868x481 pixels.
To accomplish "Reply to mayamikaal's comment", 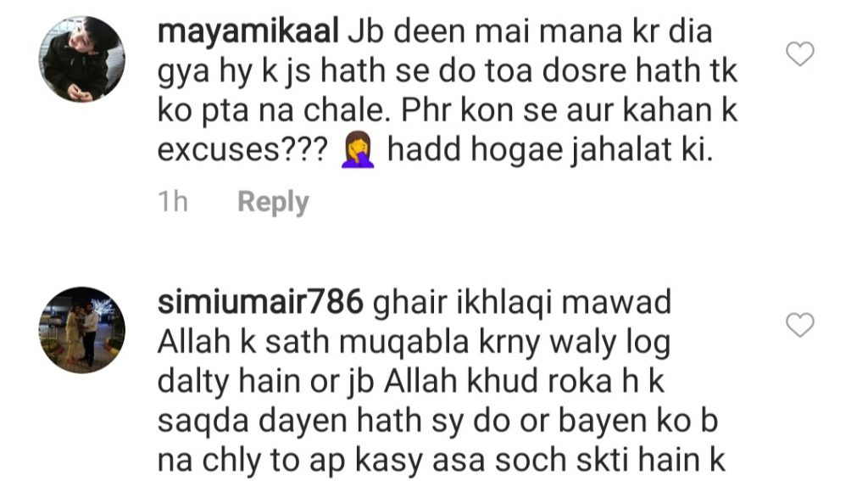I will pos(273,202).
